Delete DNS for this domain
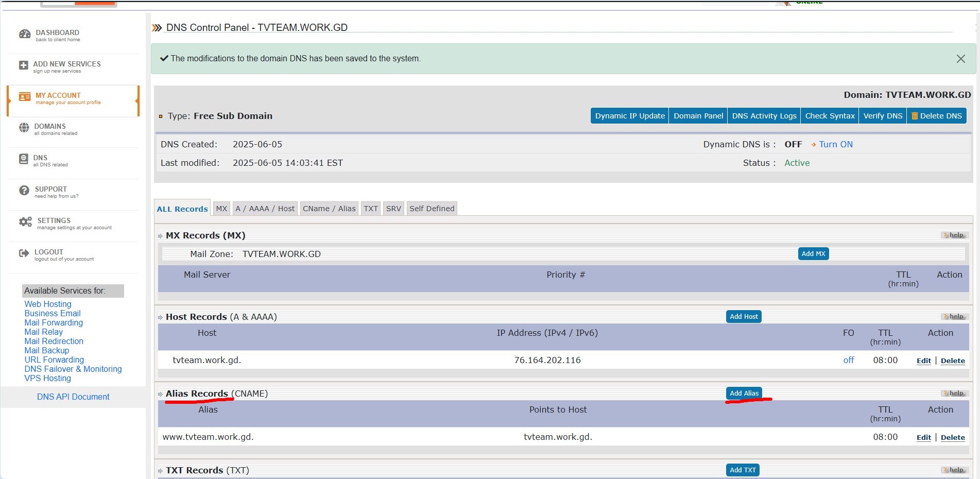 click(x=936, y=116)
